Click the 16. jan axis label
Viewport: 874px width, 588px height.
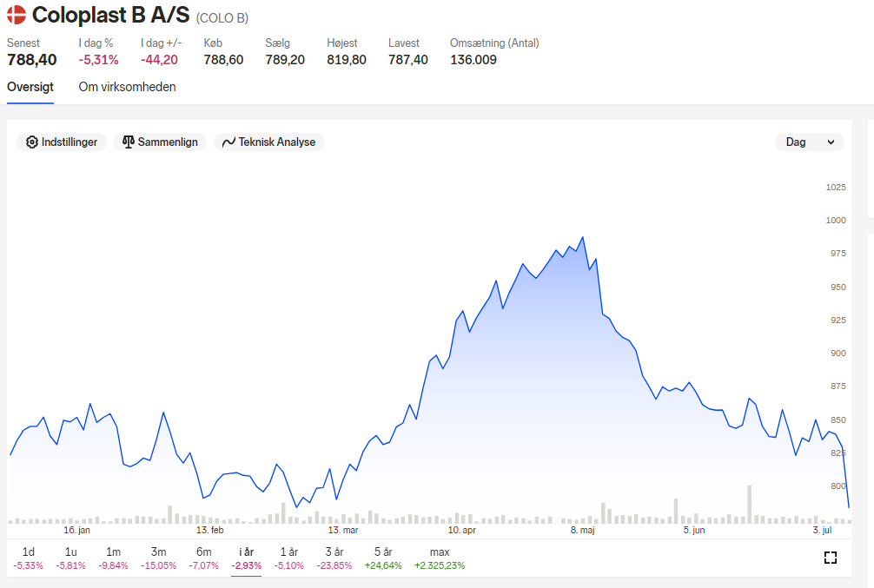click(77, 530)
